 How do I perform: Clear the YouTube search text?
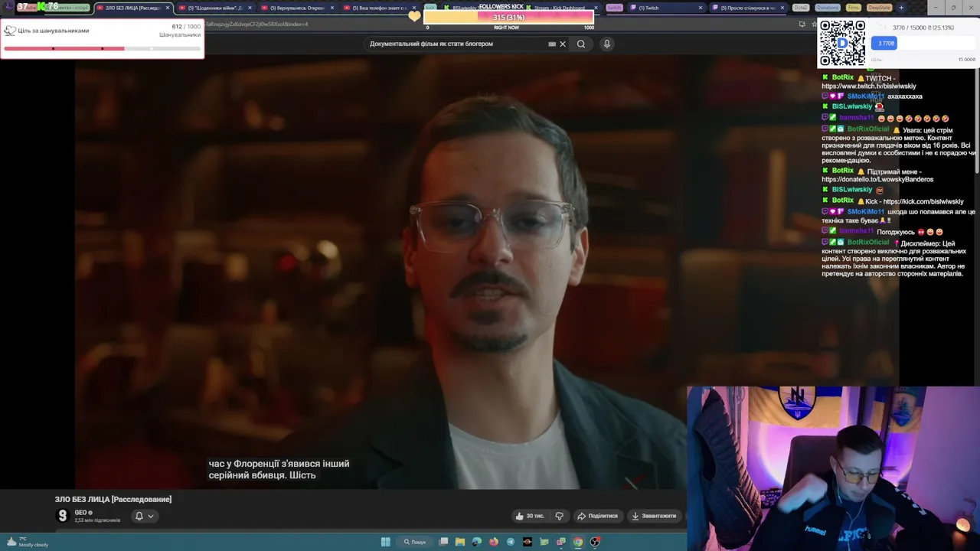coord(563,44)
